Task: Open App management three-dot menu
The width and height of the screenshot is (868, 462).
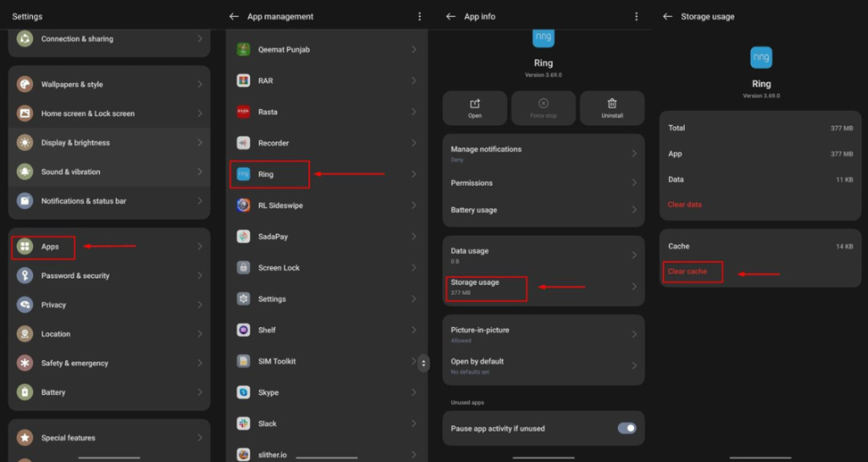Action: pos(420,17)
